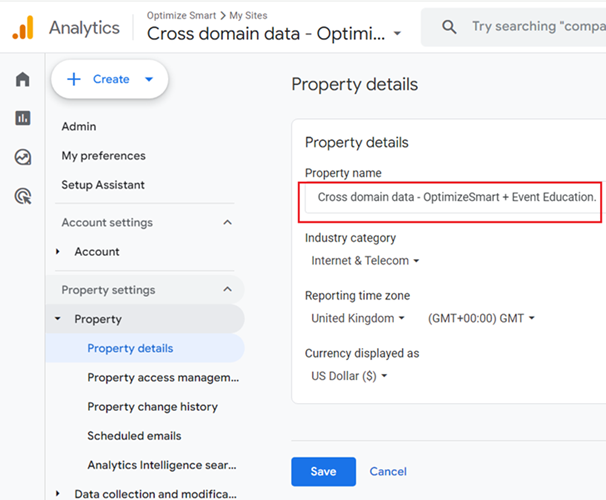Click the Google Analytics logo

click(22, 27)
